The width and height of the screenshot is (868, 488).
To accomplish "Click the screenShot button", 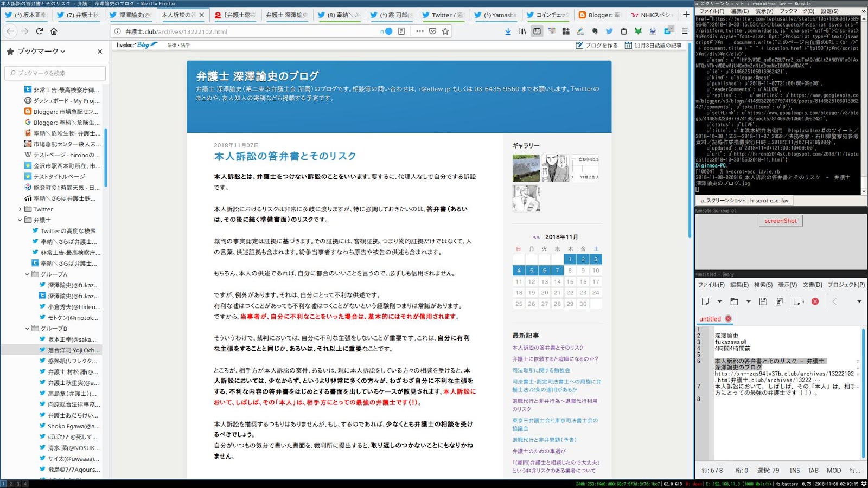I will click(x=781, y=221).
